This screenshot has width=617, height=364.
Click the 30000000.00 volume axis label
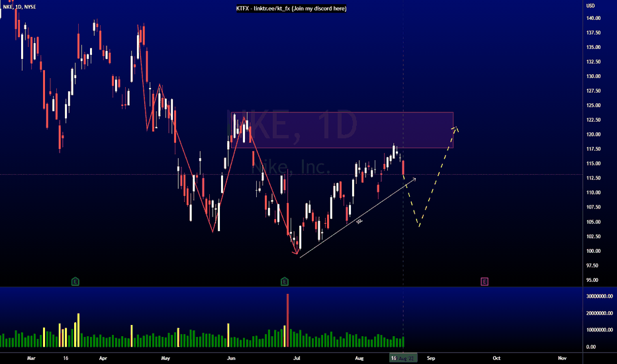[599, 296]
